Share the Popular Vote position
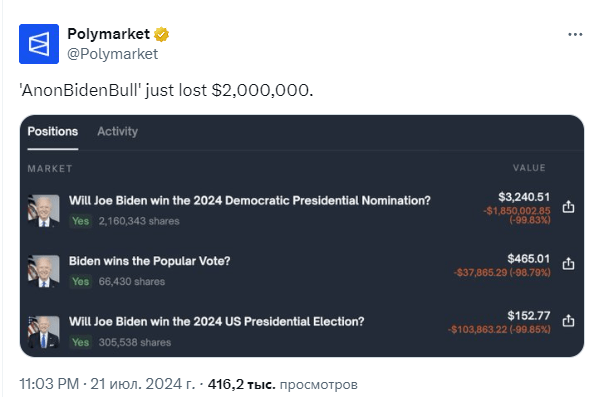The height and width of the screenshot is (397, 601). [x=568, y=263]
